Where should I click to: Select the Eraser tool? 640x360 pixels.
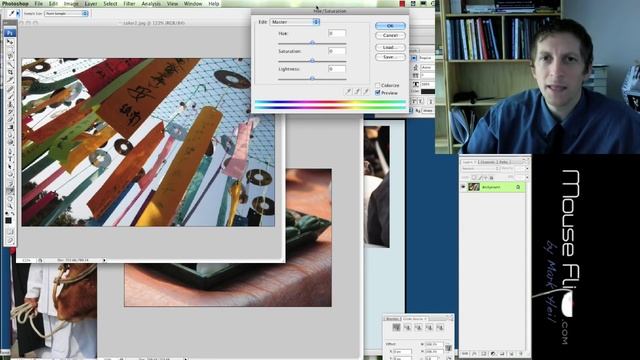pyautogui.click(x=10, y=120)
